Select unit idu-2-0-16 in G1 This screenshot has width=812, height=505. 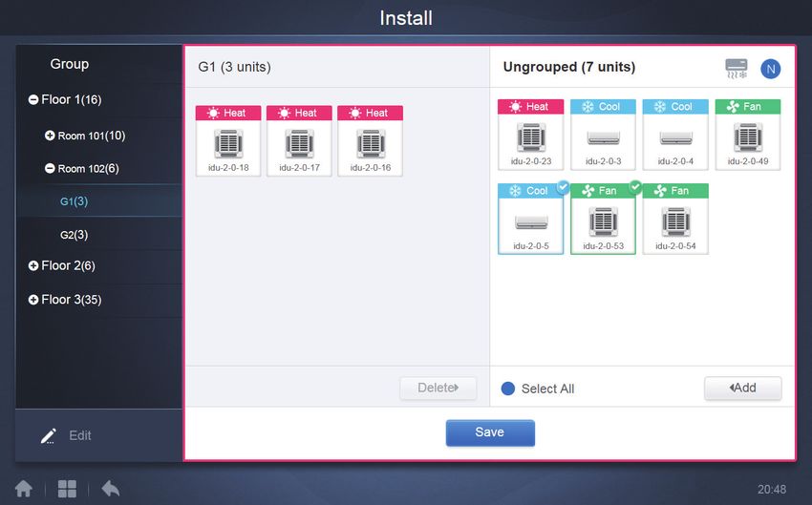(371, 141)
